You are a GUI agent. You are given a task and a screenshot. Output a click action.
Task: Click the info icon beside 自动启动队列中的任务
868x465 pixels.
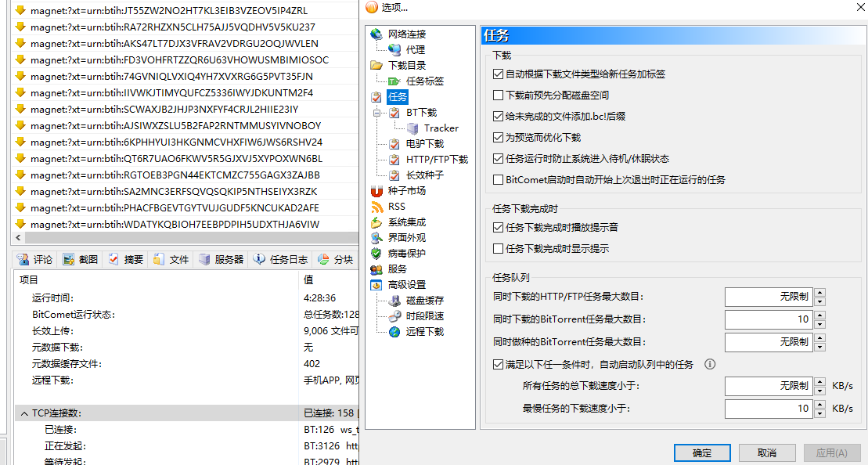point(709,364)
